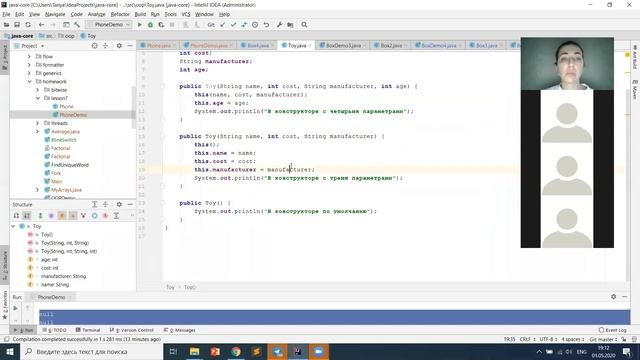This screenshot has height=360, width=640.
Task: Open Chrome from the Windows taskbar
Action: pyautogui.click(x=236, y=351)
